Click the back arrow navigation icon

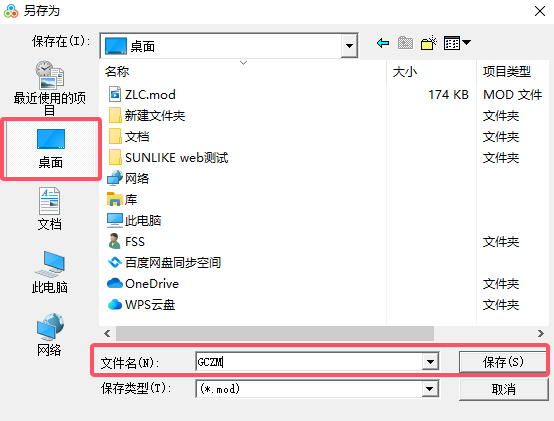click(x=383, y=43)
